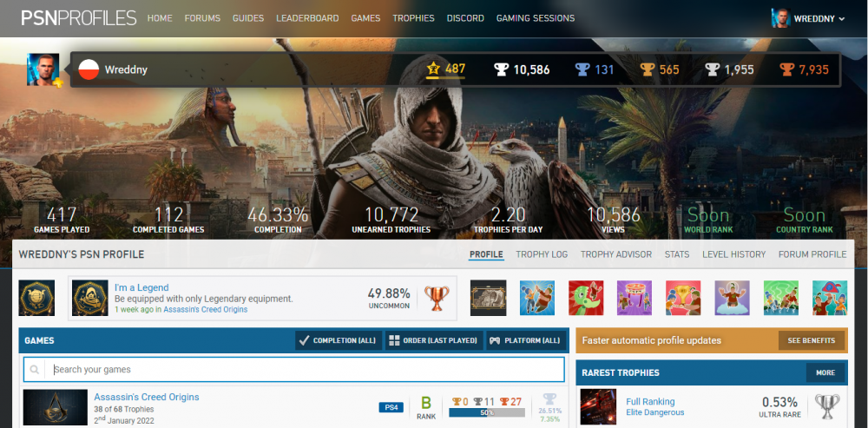Viewport: 868px width, 428px height.
Task: Click the See Benefits button
Action: pyautogui.click(x=812, y=340)
